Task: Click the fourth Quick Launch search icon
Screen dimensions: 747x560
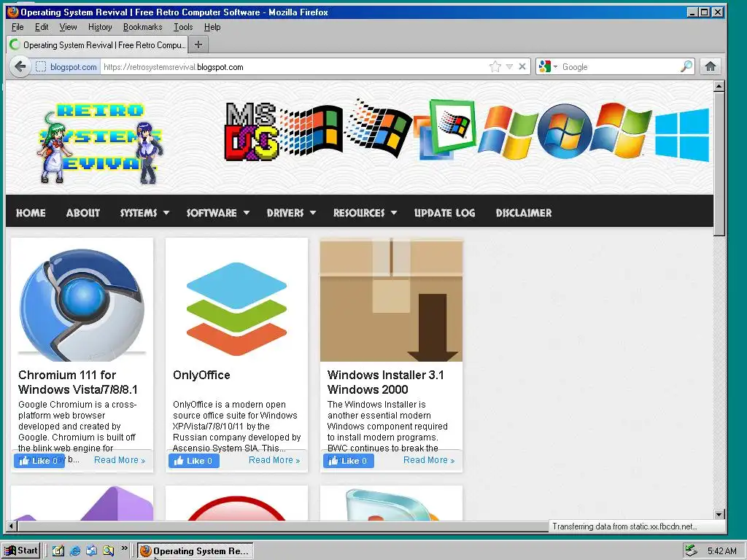Action: (x=109, y=551)
